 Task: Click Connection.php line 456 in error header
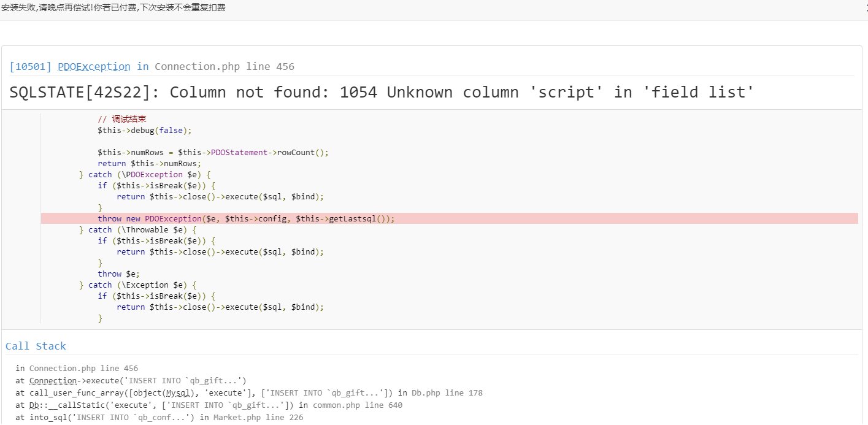click(x=224, y=66)
